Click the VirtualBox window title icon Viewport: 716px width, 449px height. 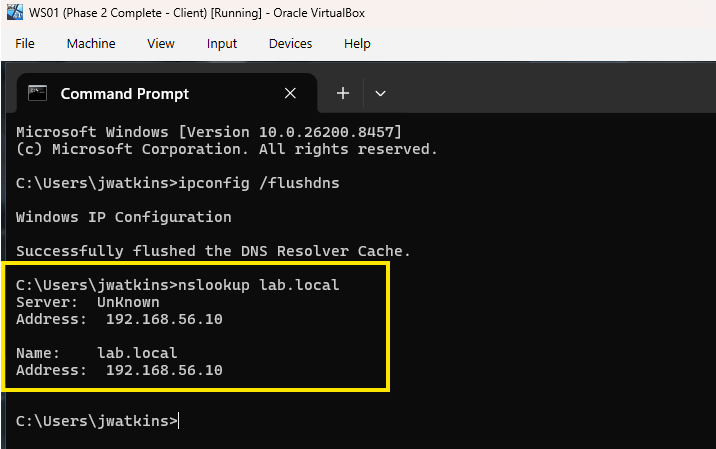pos(15,12)
